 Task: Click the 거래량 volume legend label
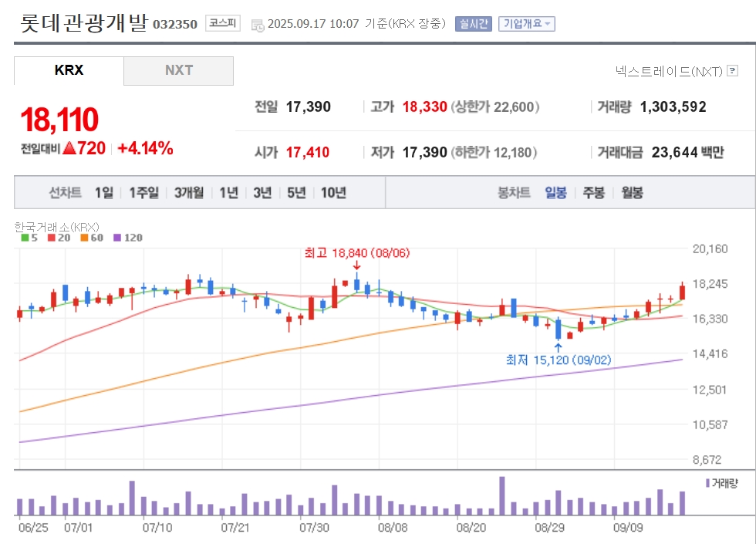724,483
